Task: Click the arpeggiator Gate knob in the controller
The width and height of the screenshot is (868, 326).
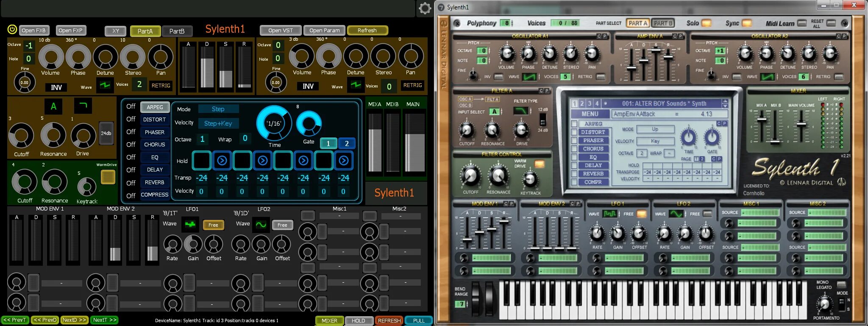Action: (309, 124)
